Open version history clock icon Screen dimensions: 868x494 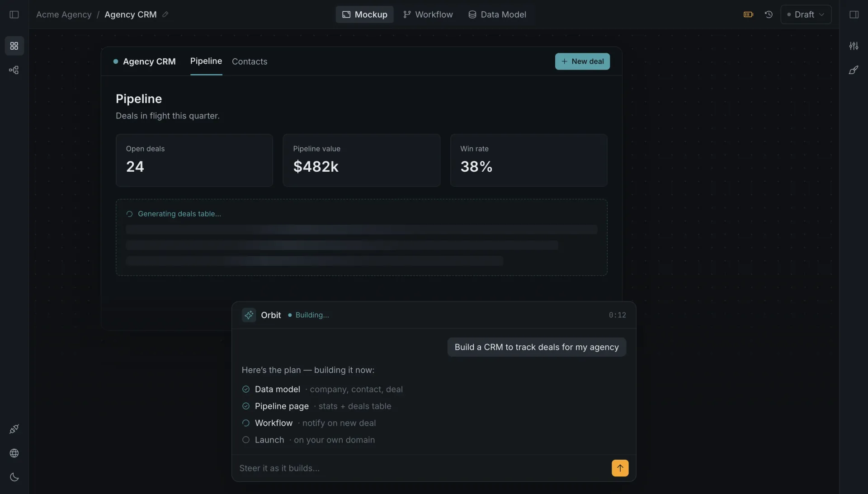coord(769,14)
